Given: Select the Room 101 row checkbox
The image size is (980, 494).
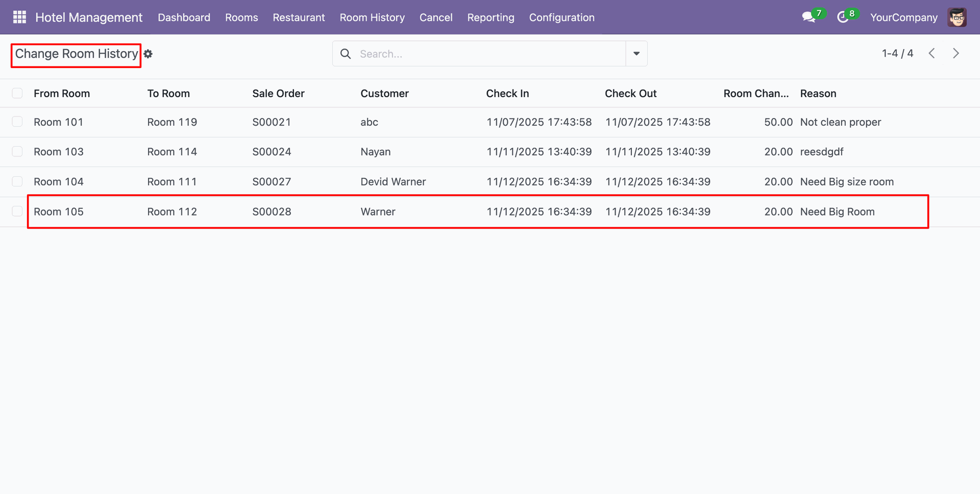Looking at the screenshot, I should point(17,122).
